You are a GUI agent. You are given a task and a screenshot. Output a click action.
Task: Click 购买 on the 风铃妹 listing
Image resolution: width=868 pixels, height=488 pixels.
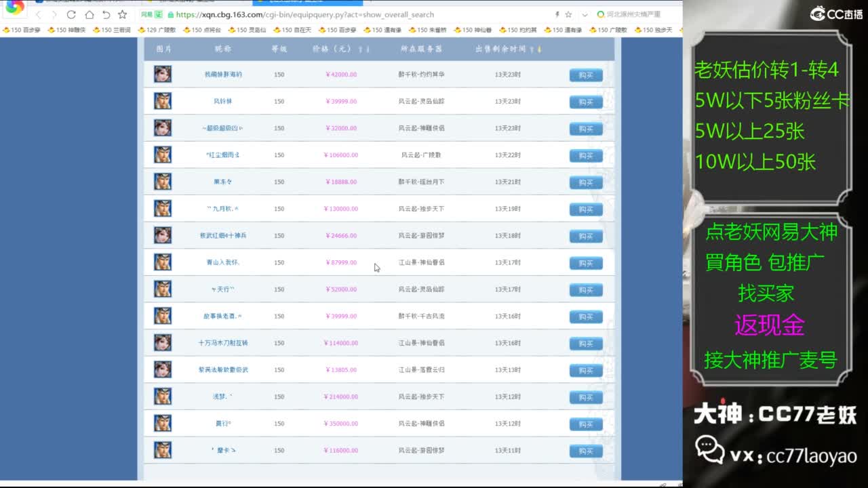pos(585,101)
